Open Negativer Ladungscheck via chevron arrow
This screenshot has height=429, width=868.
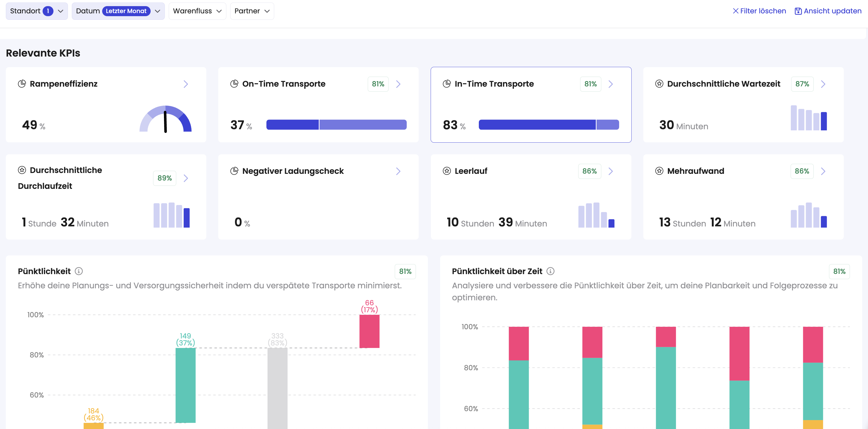(398, 171)
